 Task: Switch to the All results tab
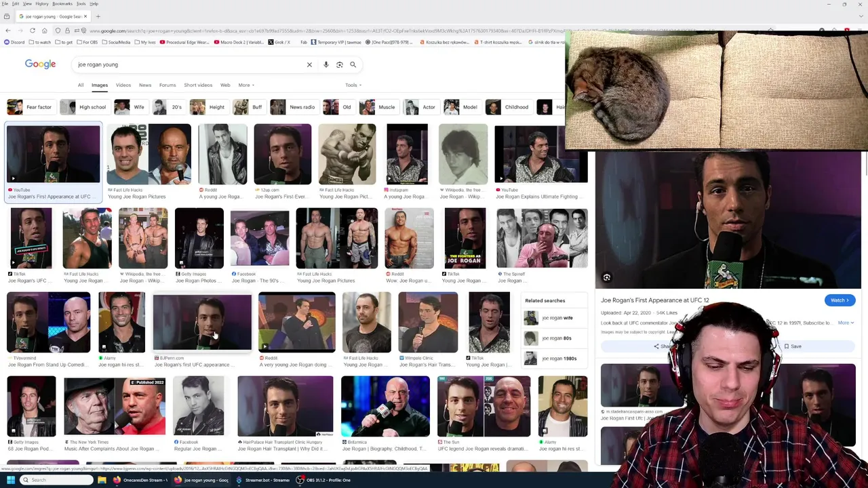point(81,85)
